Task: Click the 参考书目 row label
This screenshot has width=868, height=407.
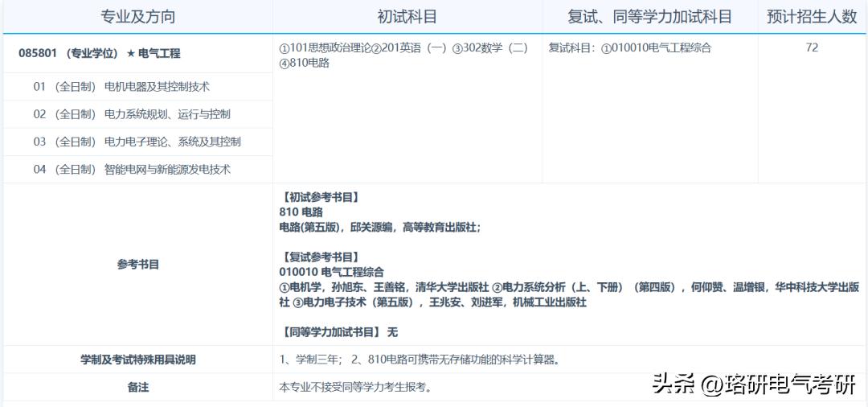Action: [x=138, y=265]
